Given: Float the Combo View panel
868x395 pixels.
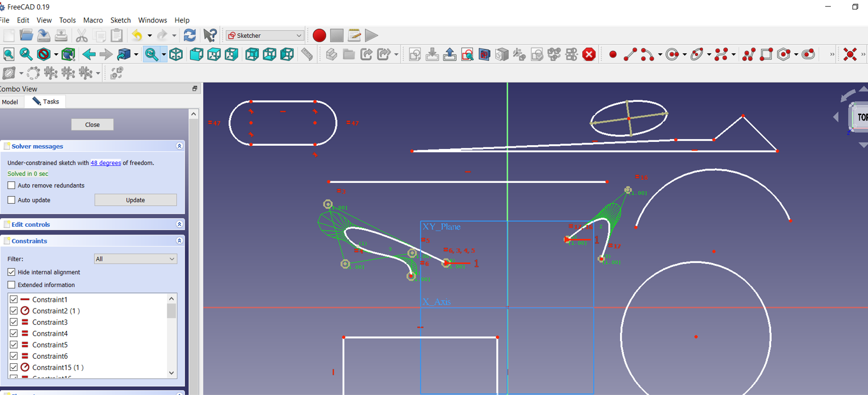Looking at the screenshot, I should (x=195, y=89).
